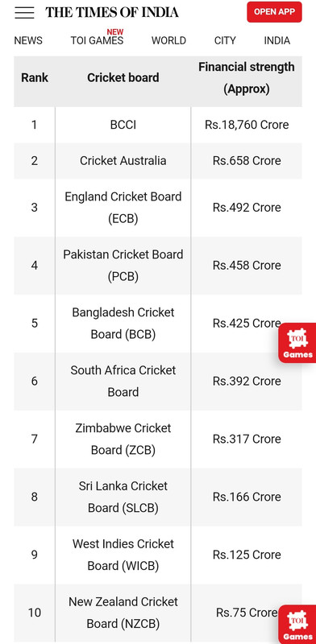Screen dimensions: 316x644
Task: Switch to the WORLD tab
Action: [168, 41]
